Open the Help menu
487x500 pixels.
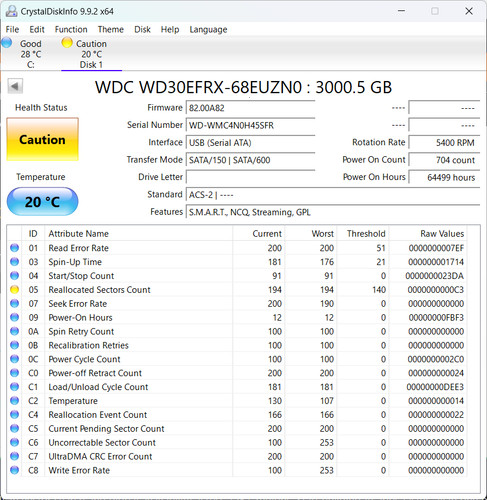coord(170,29)
